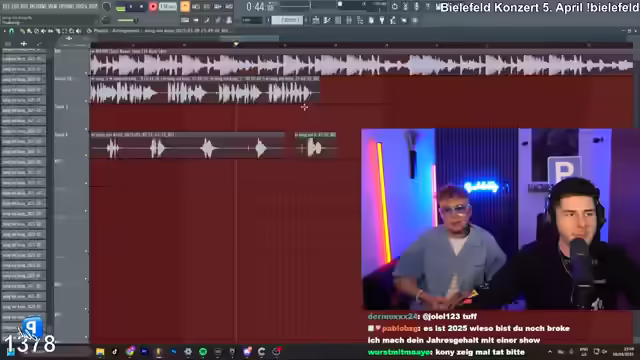Select the Zoom tool in Playlist

click(71, 31)
